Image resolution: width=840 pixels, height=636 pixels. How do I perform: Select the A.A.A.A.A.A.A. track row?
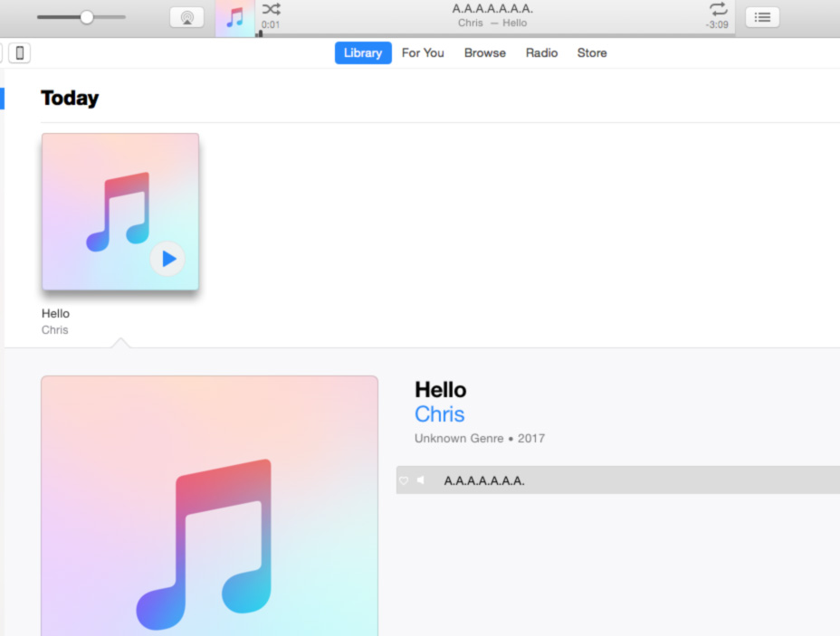coord(617,480)
